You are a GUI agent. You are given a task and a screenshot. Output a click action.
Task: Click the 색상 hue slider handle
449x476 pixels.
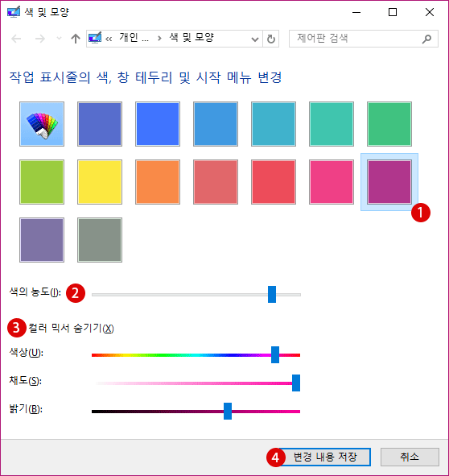(x=275, y=354)
